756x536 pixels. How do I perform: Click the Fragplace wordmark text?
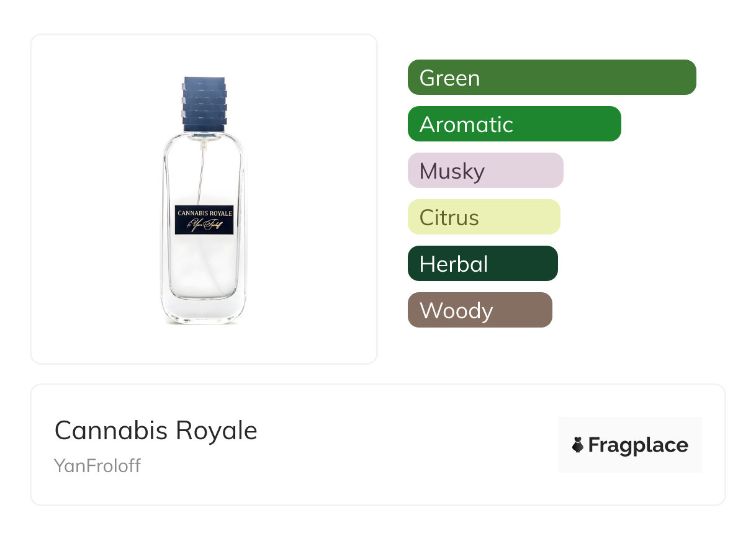[638, 445]
